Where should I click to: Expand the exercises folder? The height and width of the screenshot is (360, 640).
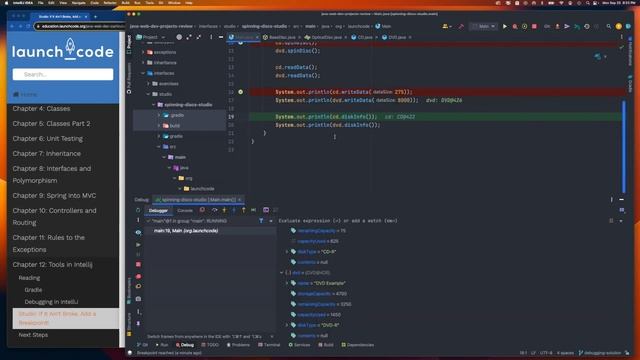click(149, 84)
